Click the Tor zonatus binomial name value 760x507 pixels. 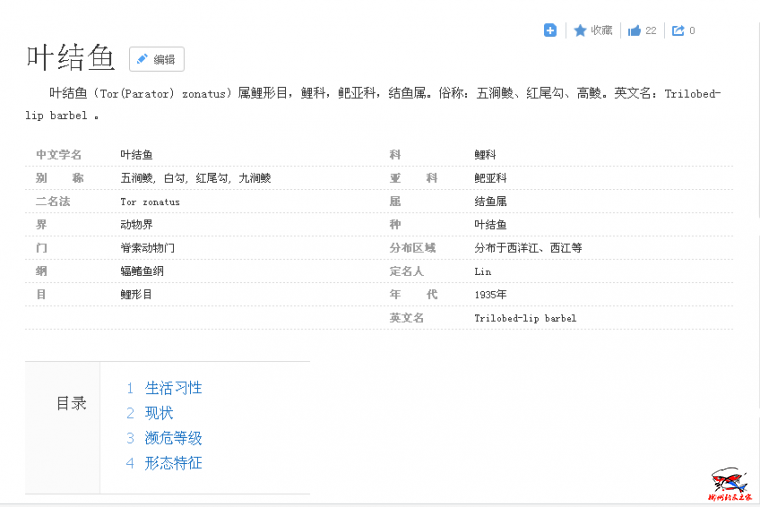pyautogui.click(x=150, y=201)
